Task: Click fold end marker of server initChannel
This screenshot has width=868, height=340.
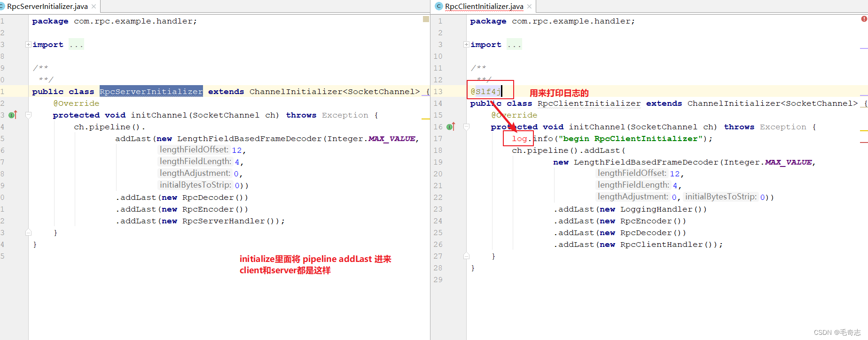Action: click(28, 232)
